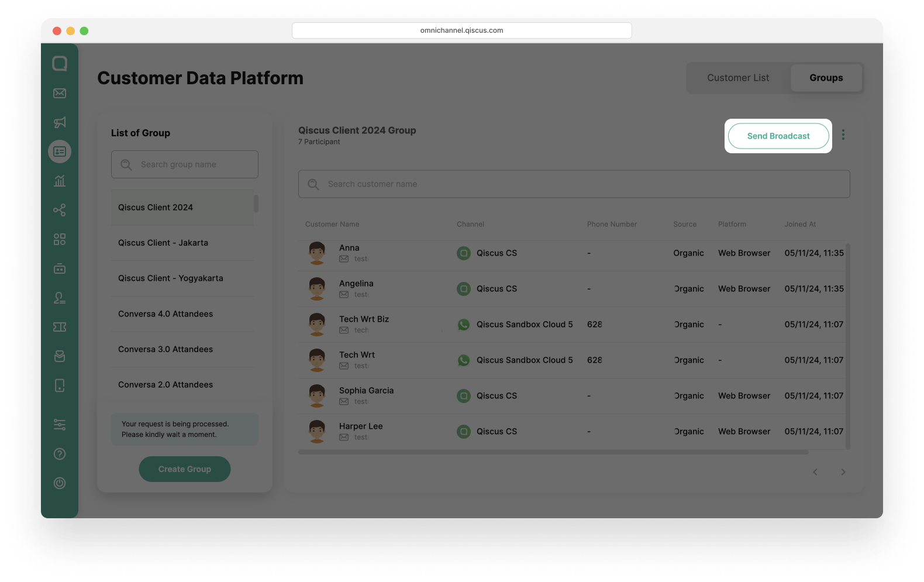The image size is (924, 582).
Task: Switch to the Groups tab
Action: pyautogui.click(x=826, y=78)
